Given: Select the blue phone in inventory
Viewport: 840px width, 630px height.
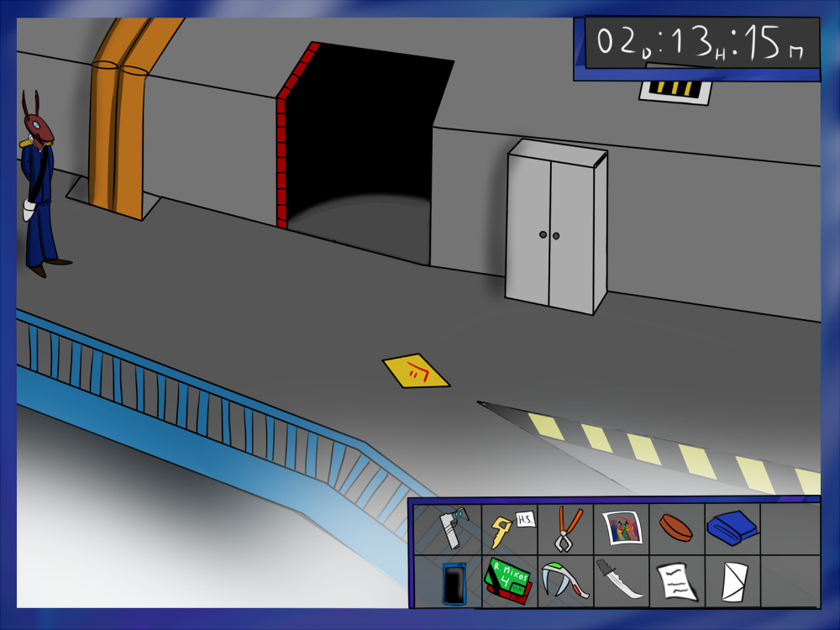Looking at the screenshot, I should coord(454,582).
